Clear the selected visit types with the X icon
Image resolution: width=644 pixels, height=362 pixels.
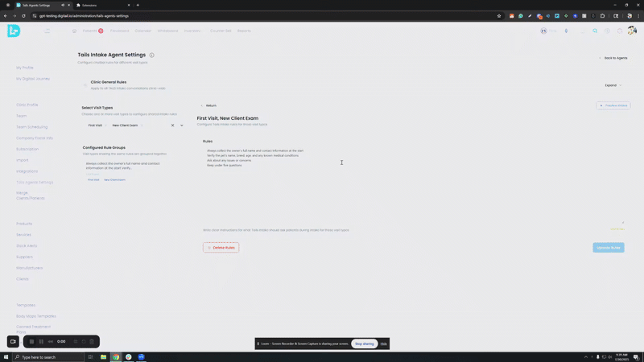172,125
